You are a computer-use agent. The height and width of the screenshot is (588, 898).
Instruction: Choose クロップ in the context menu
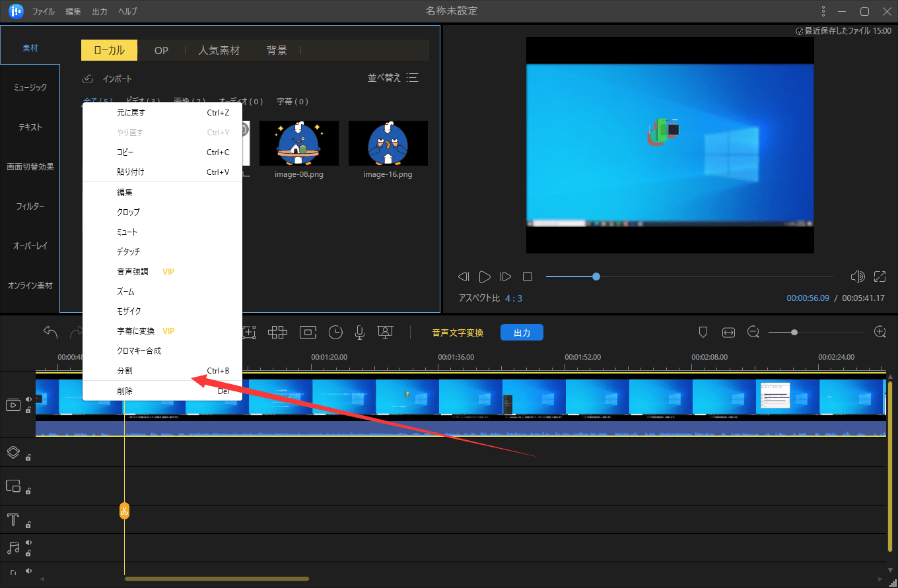tap(162, 212)
